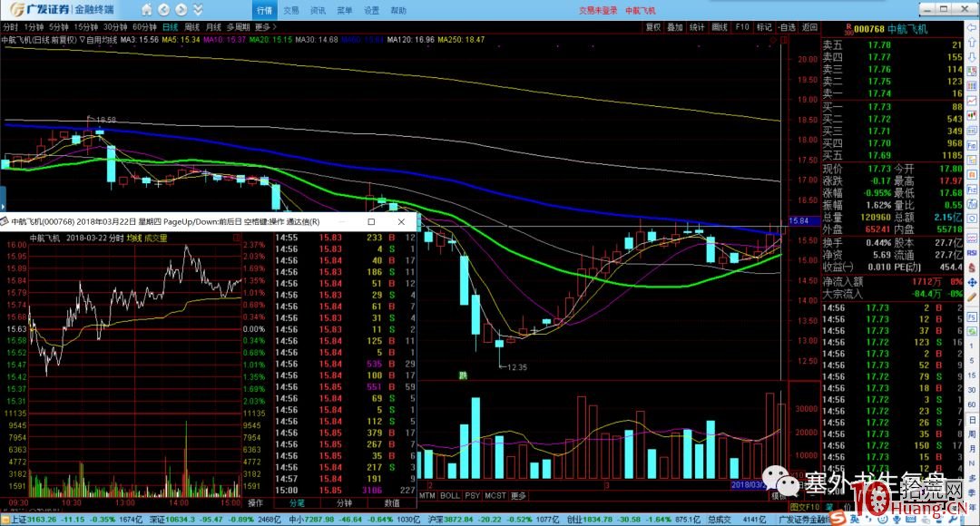980x526 pixels.
Task: Switch chart to 15分钟 period
Action: tap(86, 27)
